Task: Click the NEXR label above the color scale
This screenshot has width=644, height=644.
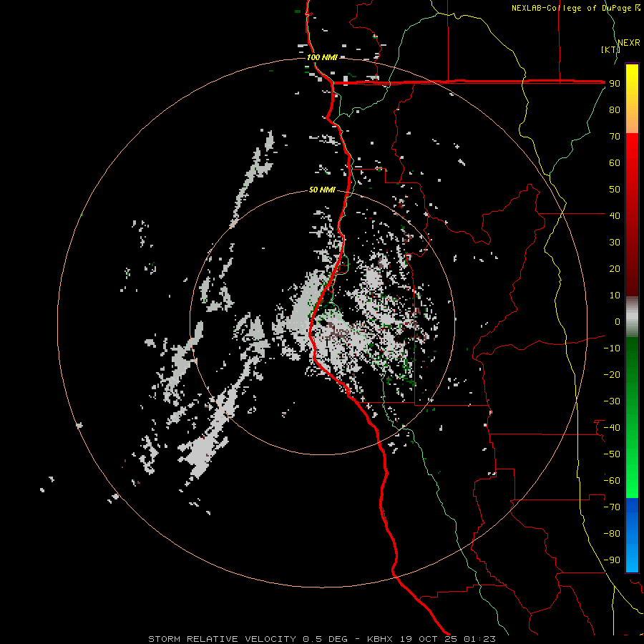Action: tap(628, 43)
